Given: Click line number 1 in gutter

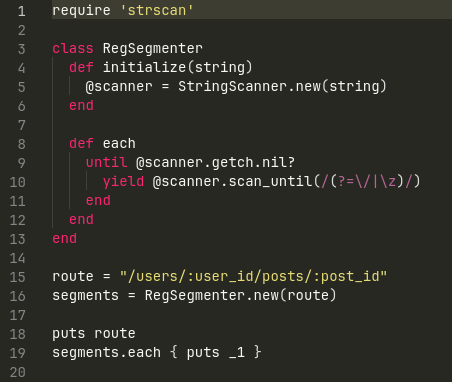Looking at the screenshot, I should [22, 11].
